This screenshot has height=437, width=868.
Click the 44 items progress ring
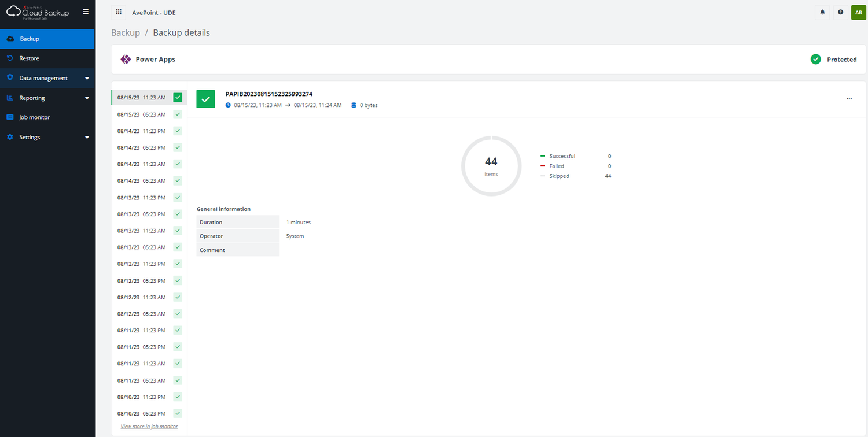491,166
